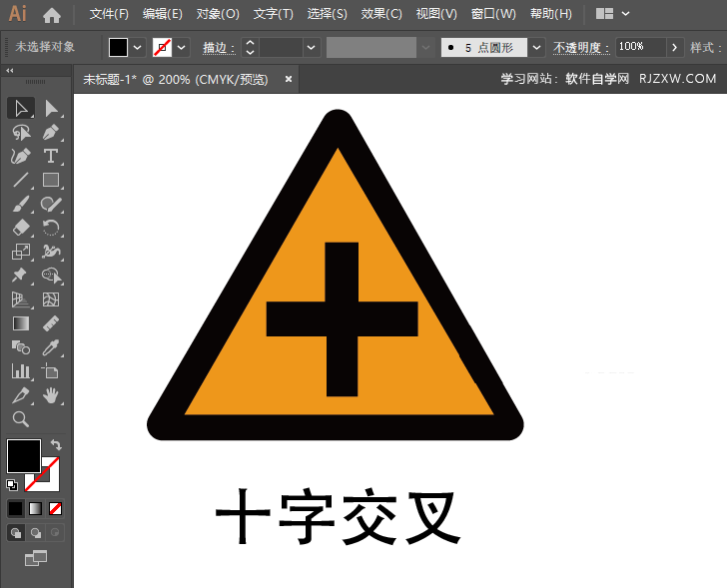Toggle Draw Inside mode
The height and width of the screenshot is (588, 727).
tap(55, 533)
